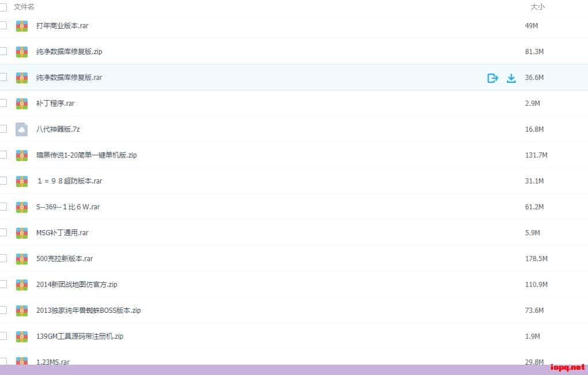Click the archive icon of 补丁程序.rar
Image resolution: width=588 pixels, height=375 pixels.
pos(22,104)
